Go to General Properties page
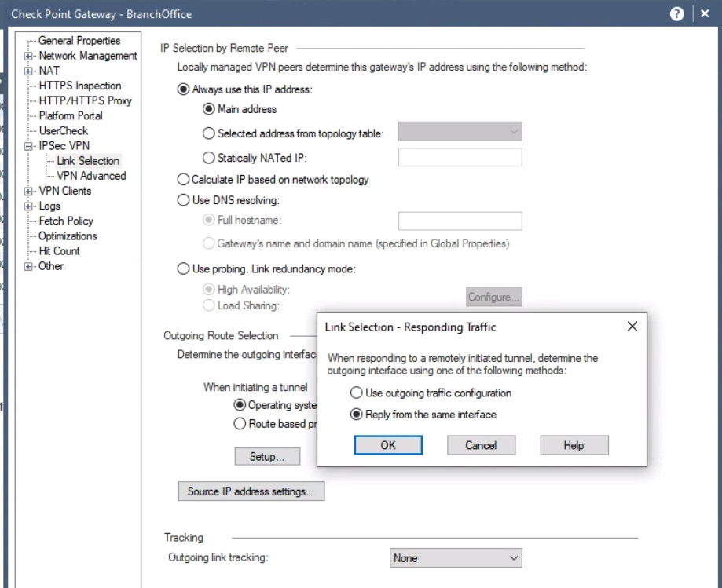 [x=79, y=41]
